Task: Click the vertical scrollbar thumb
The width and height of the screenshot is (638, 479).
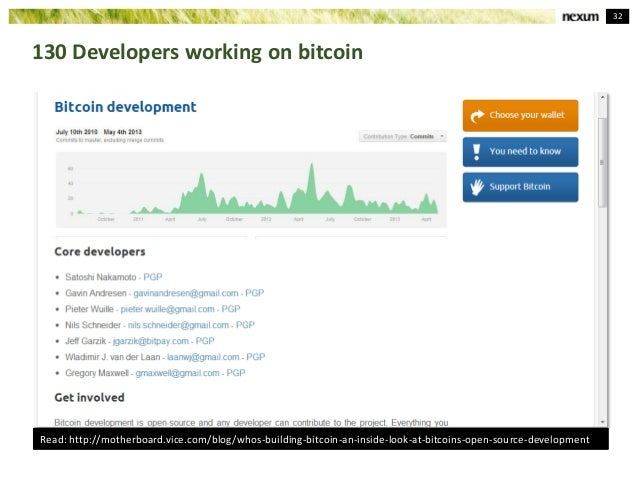Action: click(603, 163)
